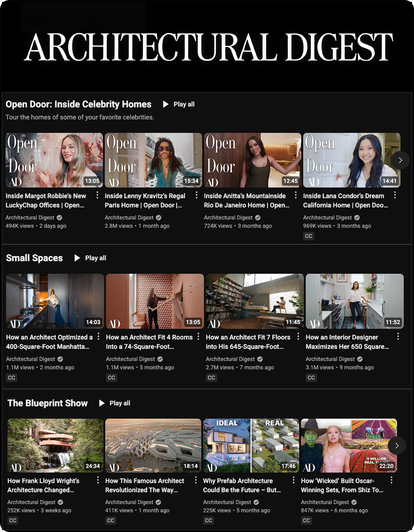The image size is (414, 532).
Task: Open options menu for 400-Square-Foot Manhattan video
Action: click(98, 336)
